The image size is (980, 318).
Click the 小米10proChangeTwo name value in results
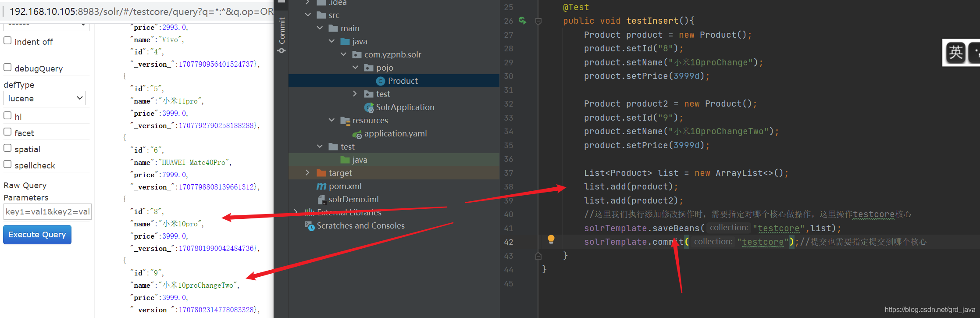(x=198, y=285)
